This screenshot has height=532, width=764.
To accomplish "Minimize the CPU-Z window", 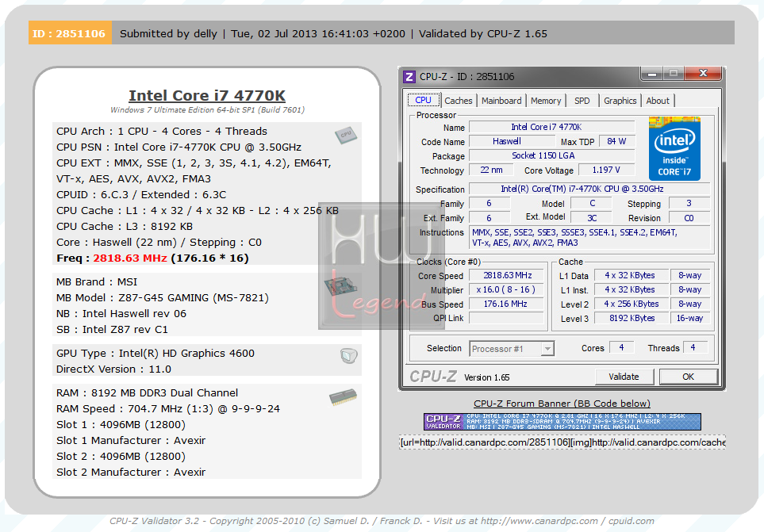I will click(652, 74).
